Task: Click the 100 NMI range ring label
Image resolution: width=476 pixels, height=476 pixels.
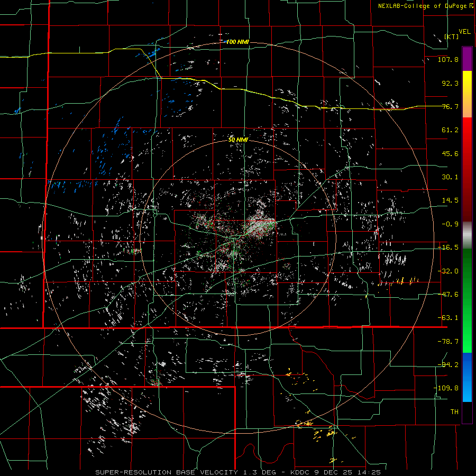Action: pos(237,42)
